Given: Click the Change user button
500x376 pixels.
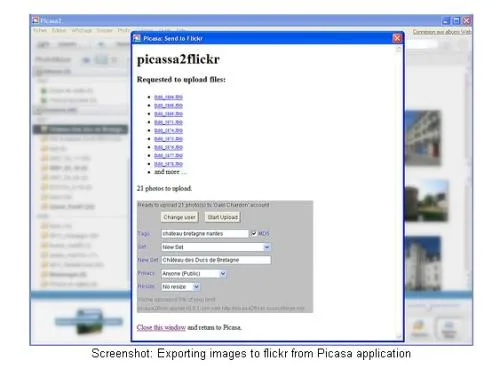Looking at the screenshot, I should click(179, 217).
